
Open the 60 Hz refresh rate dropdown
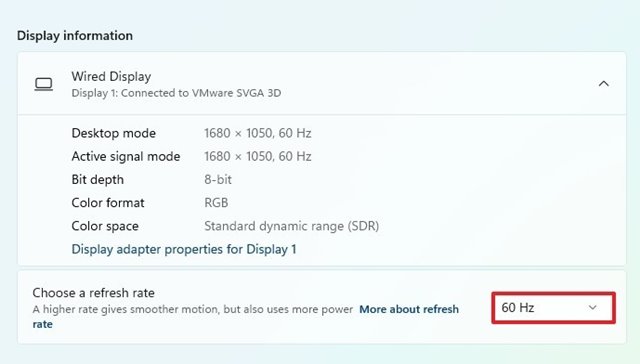[553, 308]
